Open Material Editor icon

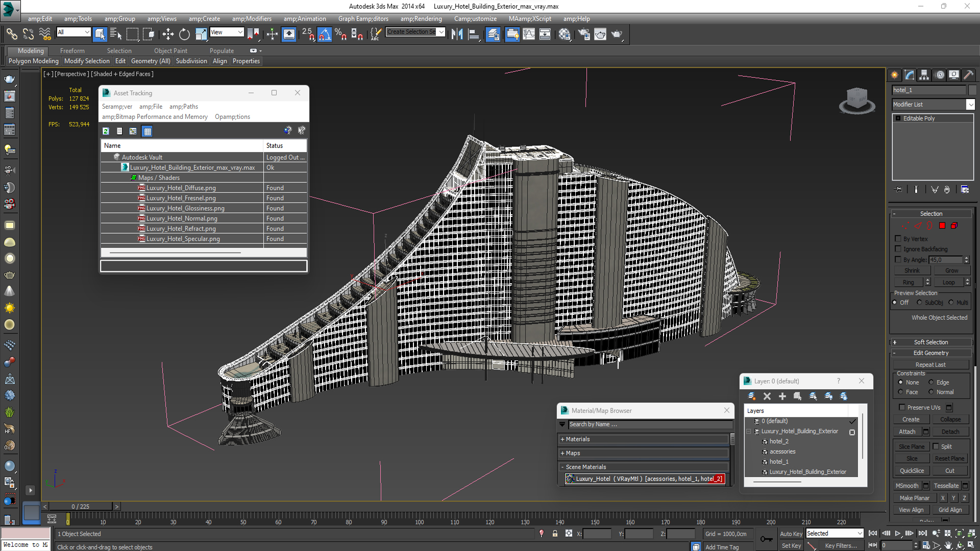[565, 34]
